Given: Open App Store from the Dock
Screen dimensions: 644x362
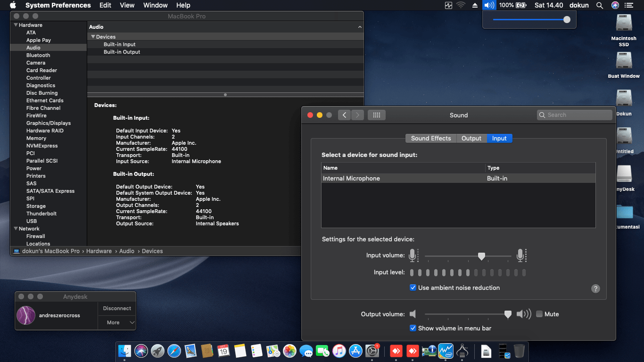Looking at the screenshot, I should 355,351.
